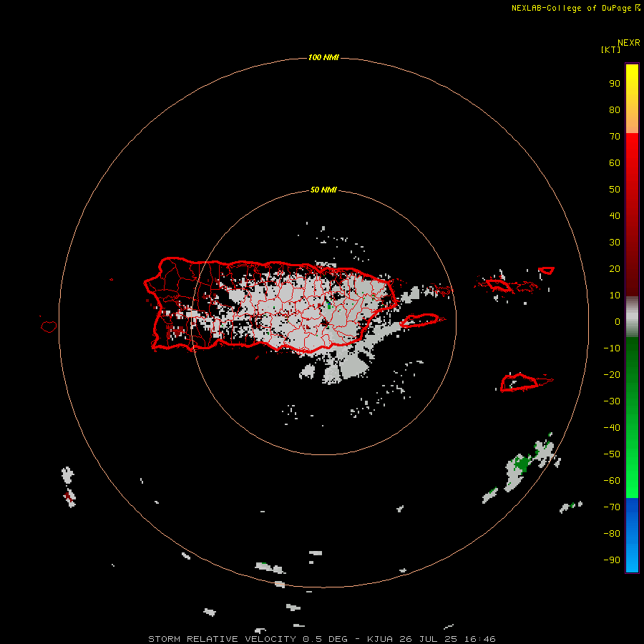Click the 100 NMI range ring label
The height and width of the screenshot is (644, 644).
[323, 57]
